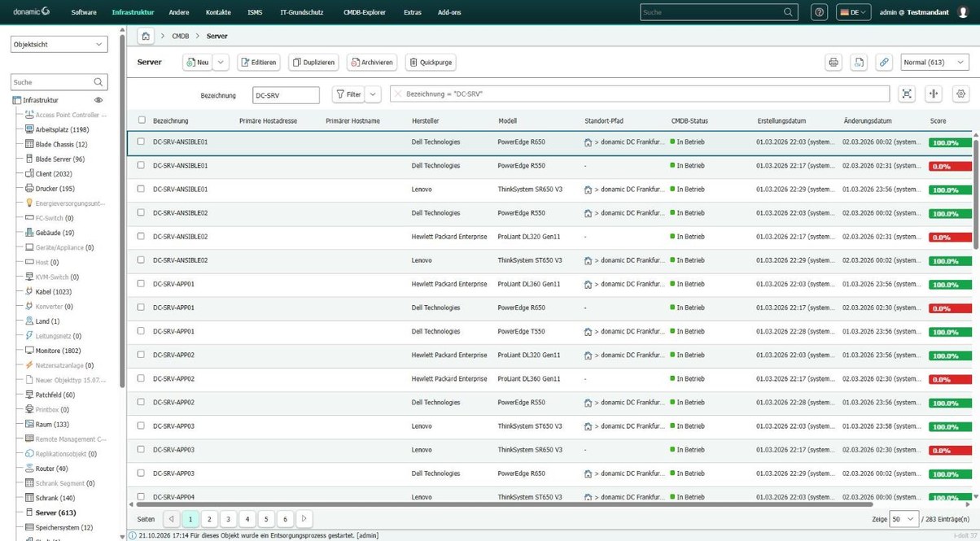The width and height of the screenshot is (980, 541).
Task: Tick checkbox of ProLiant DL320 DC-SRV-ANSIBLE02 row
Action: [x=141, y=236]
